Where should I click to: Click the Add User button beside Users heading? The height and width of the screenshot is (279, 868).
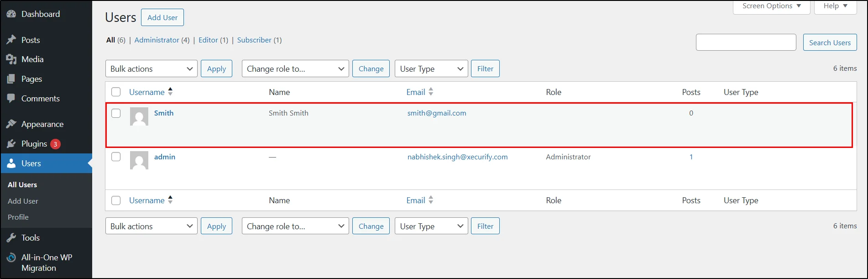[162, 17]
